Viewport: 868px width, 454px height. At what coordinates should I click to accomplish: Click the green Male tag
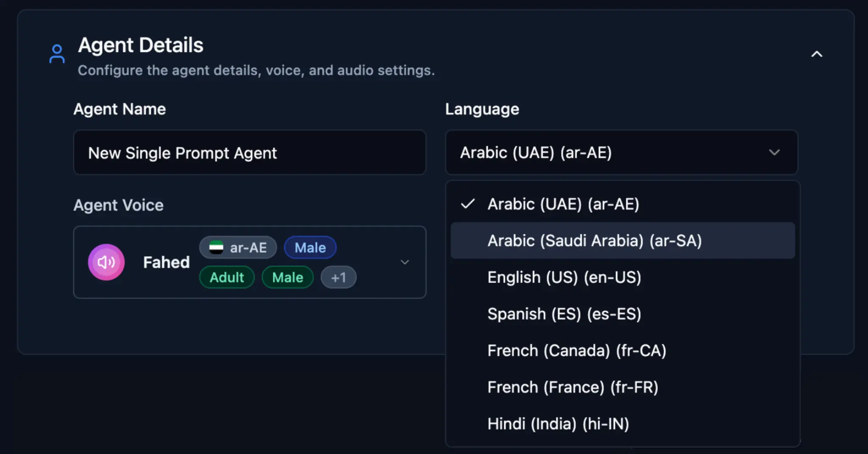287,277
